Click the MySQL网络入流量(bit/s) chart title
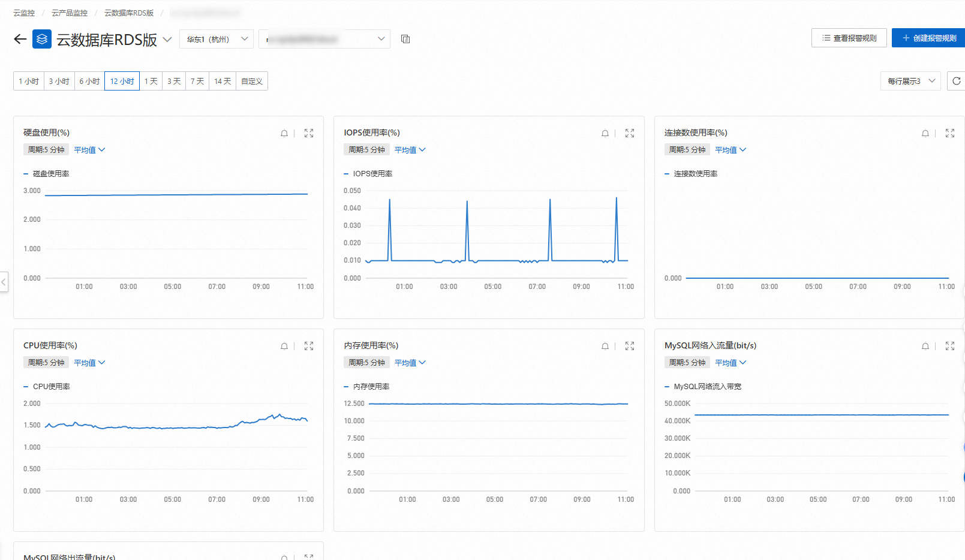 click(x=711, y=345)
